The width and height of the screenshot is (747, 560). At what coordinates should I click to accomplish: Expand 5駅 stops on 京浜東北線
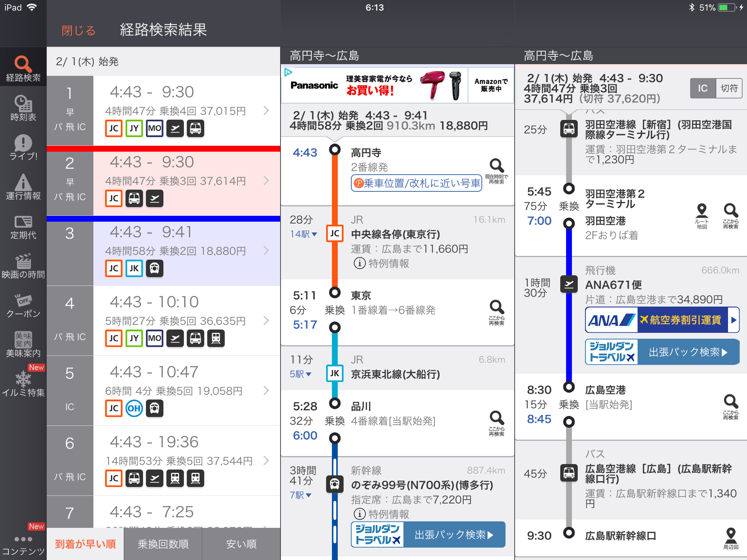click(x=300, y=374)
